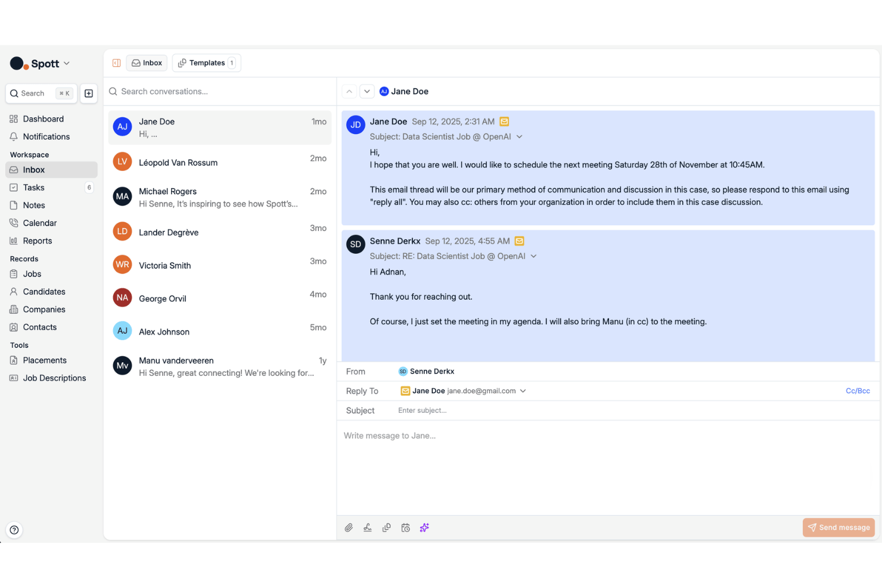The image size is (882, 588).
Task: Click the attach file paperclip icon
Action: click(x=349, y=528)
